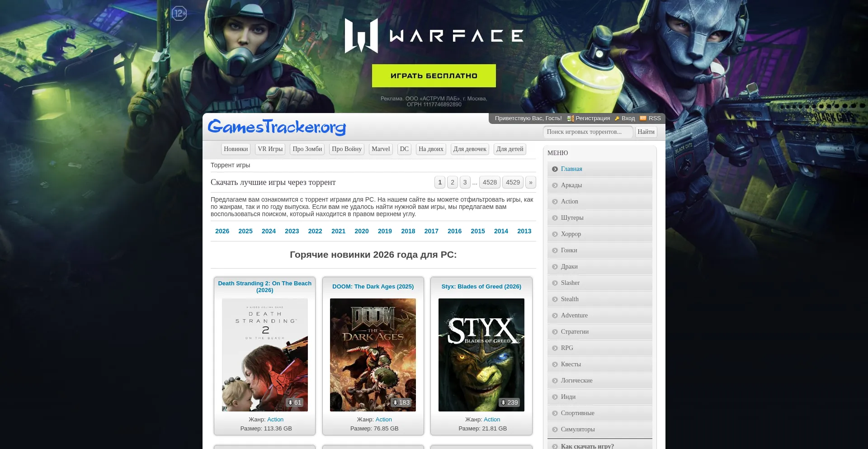
Task: Click the Warface logo in the banner
Action: (x=434, y=36)
